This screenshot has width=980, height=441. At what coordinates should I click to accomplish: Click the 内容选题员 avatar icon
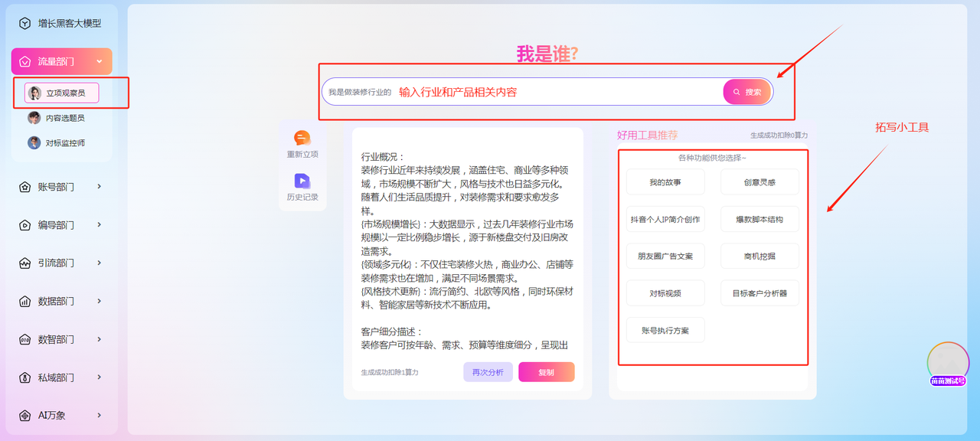click(34, 118)
